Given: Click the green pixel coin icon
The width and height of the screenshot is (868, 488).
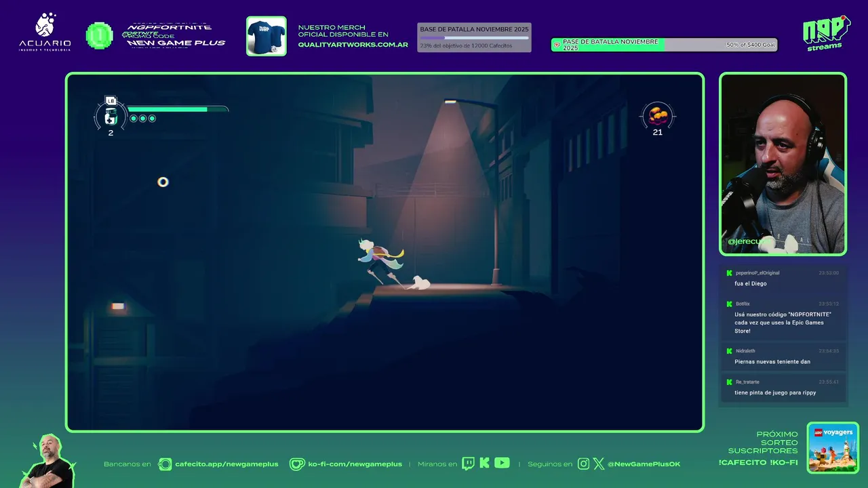Looking at the screenshot, I should point(100,35).
